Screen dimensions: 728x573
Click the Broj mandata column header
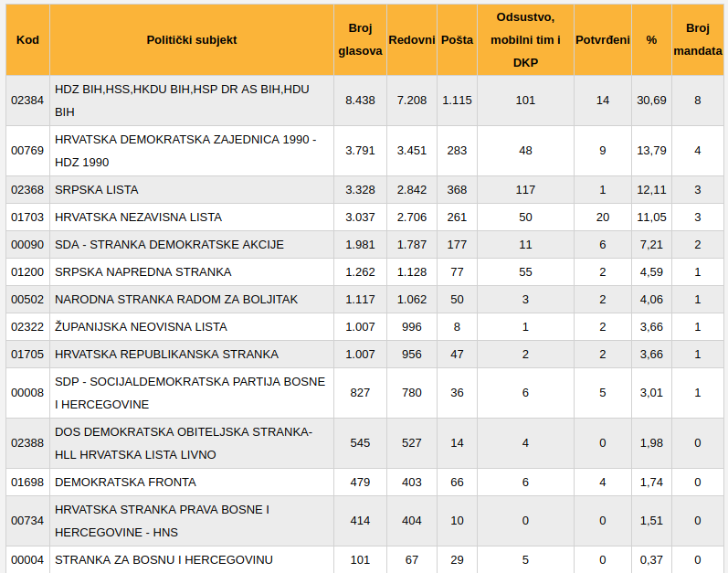697,40
